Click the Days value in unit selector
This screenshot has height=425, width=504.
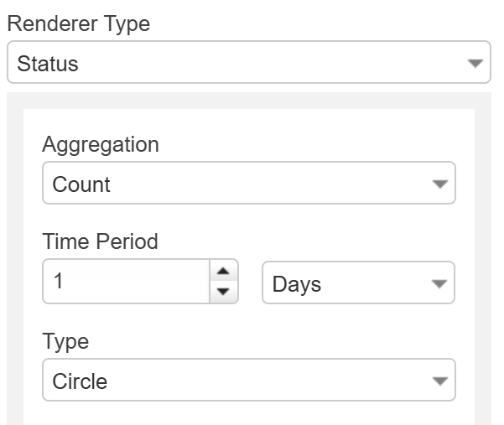coord(297,284)
